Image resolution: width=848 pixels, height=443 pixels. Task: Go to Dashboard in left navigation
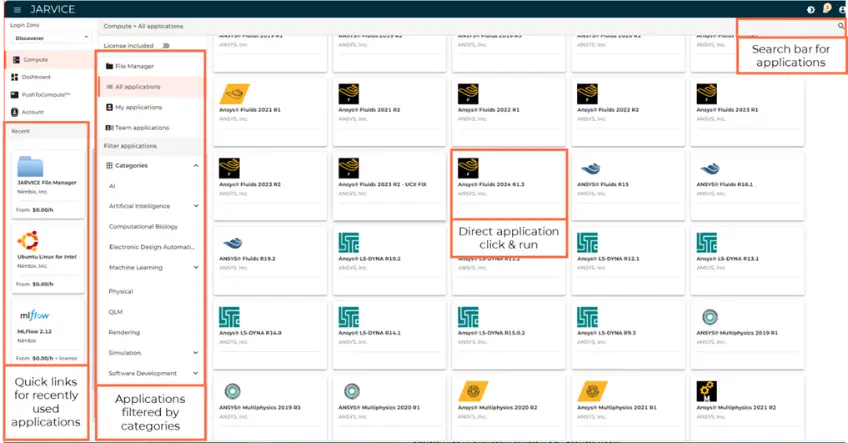click(x=36, y=77)
